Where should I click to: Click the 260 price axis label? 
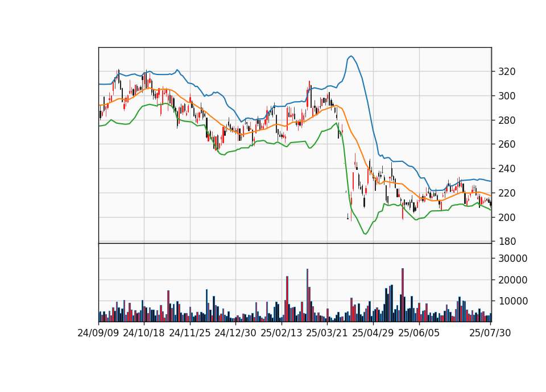pos(507,144)
